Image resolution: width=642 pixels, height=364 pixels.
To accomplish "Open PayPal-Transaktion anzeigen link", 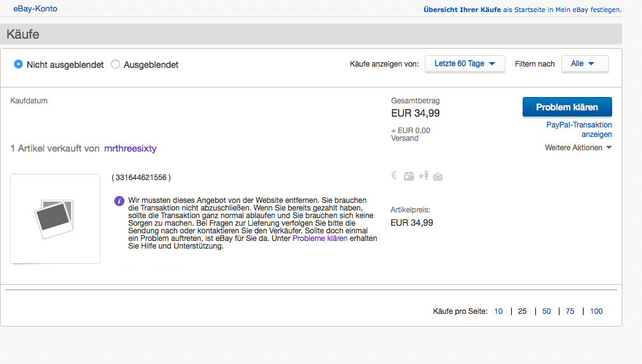I will (579, 129).
